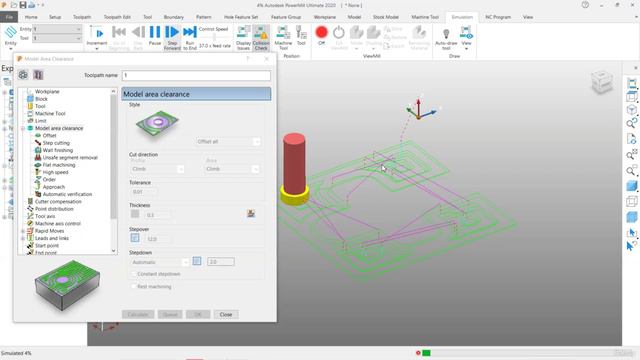Select the Automatic verification tree item
Image resolution: width=640 pixels, height=360 pixels.
pyautogui.click(x=67, y=194)
